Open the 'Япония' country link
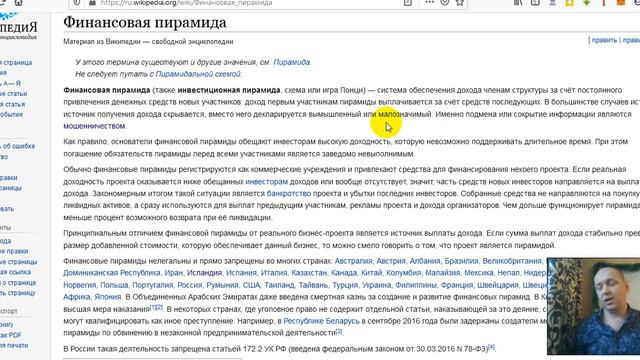The width and height of the screenshot is (640, 360). pos(108,297)
